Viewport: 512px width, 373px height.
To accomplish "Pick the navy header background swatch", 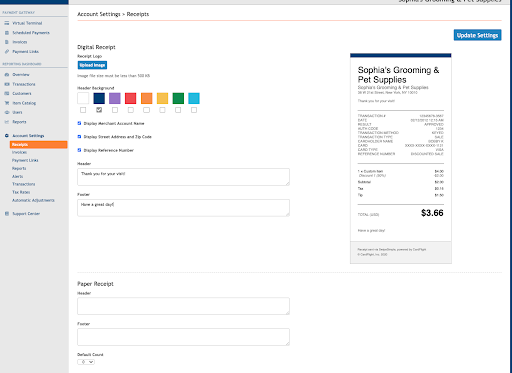I will pos(99,98).
